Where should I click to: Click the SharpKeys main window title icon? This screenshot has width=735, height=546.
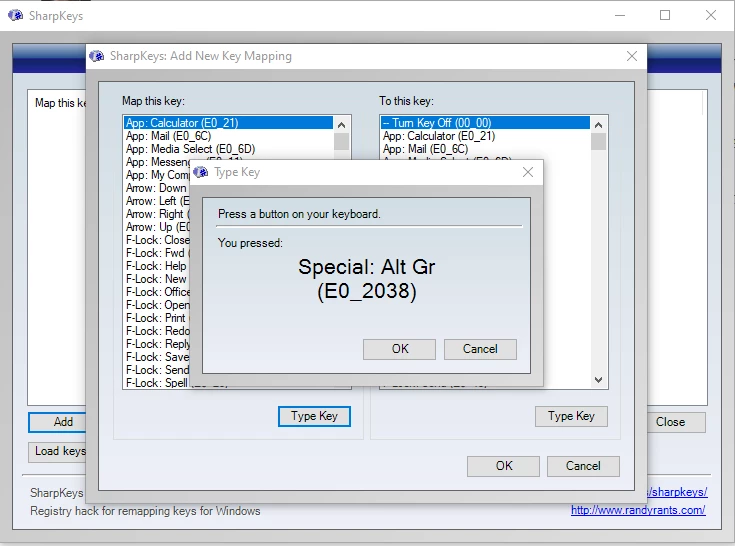(15, 15)
